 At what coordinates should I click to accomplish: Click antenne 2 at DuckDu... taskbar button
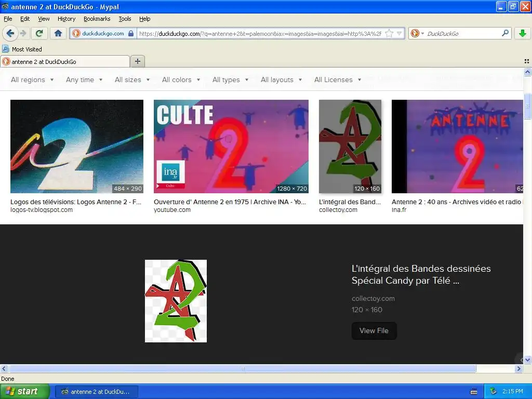pyautogui.click(x=96, y=392)
